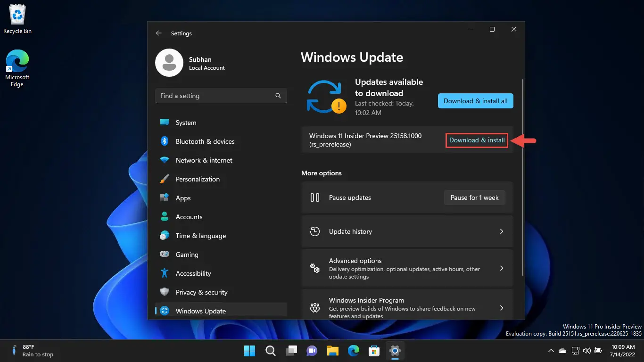This screenshot has height=362, width=644.
Task: Click the Apps grid icon in sidebar
Action: [165, 198]
